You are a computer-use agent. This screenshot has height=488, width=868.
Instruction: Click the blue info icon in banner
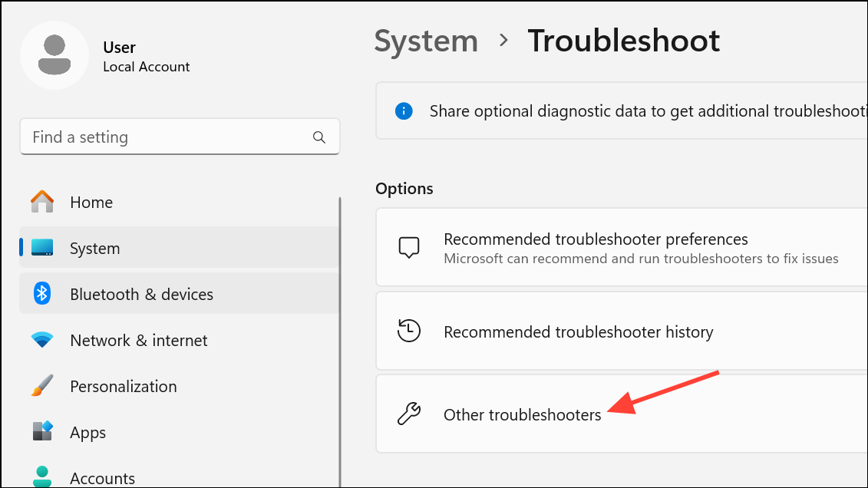pyautogui.click(x=404, y=110)
